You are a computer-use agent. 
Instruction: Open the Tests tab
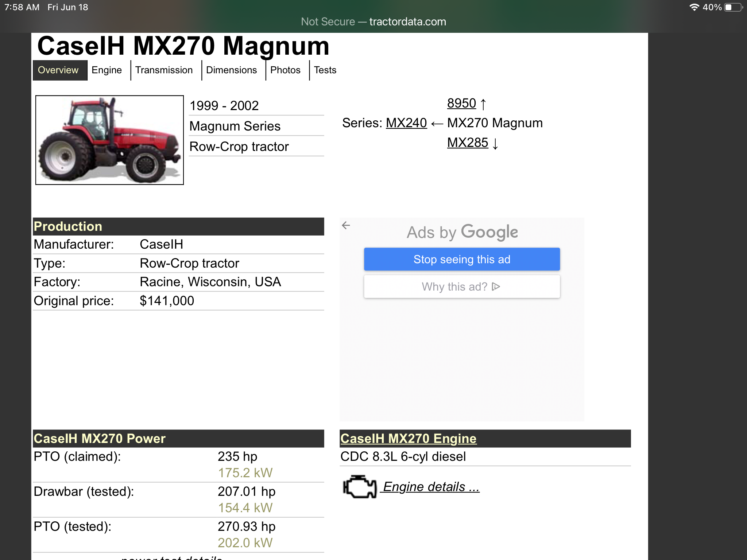click(325, 70)
